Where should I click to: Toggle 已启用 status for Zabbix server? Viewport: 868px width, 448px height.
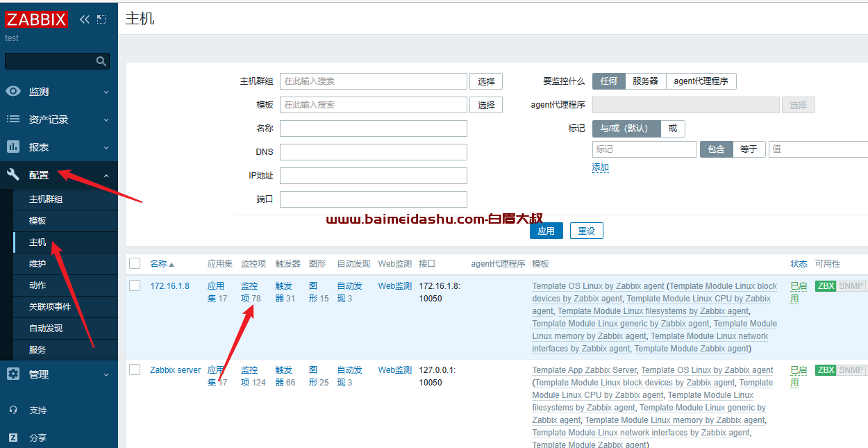click(799, 376)
